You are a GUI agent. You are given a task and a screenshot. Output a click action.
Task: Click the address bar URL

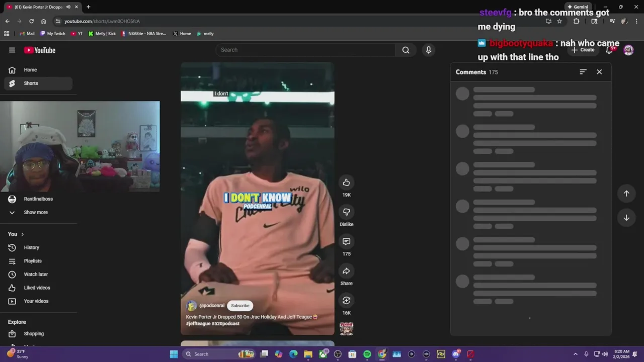[x=102, y=21]
